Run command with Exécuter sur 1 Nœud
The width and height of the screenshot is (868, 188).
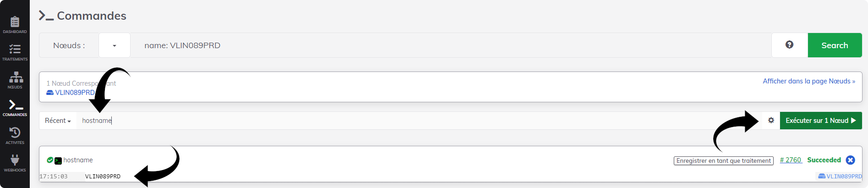(821, 121)
